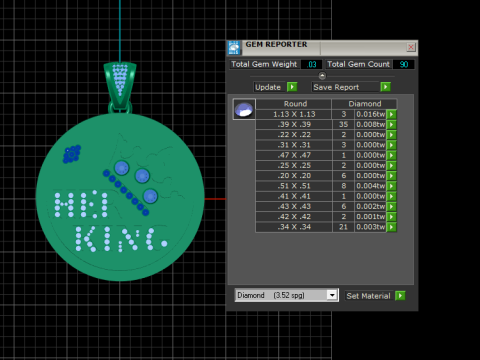Click green arrow on the .51 X .51 row
480x360 pixels.
coord(392,186)
